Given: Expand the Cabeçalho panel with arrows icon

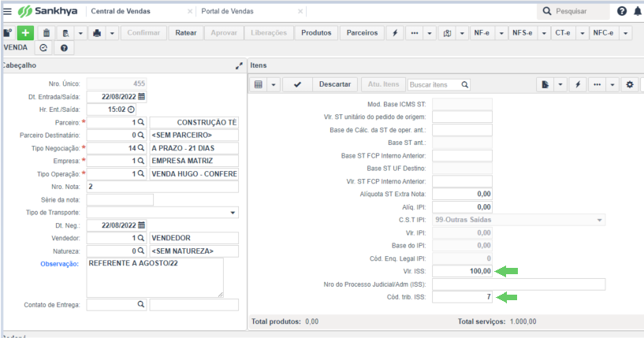Looking at the screenshot, I should click(x=239, y=65).
